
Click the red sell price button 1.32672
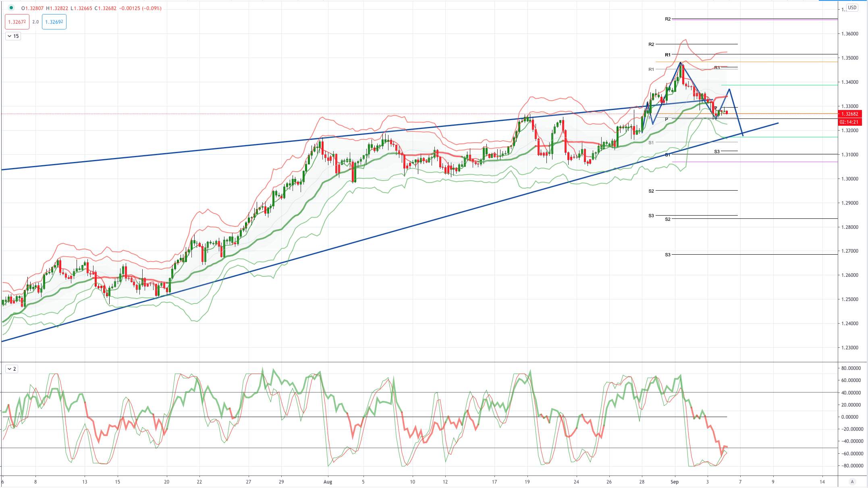click(17, 22)
